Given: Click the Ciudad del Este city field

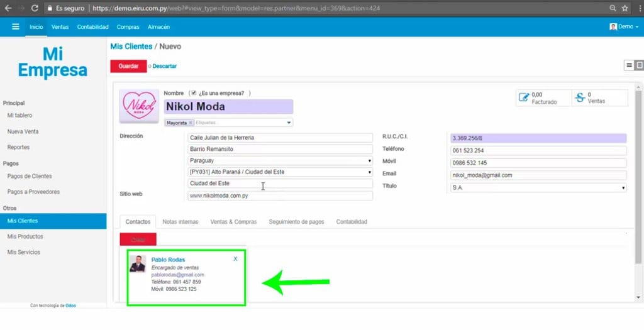Looking at the screenshot, I should [280, 184].
